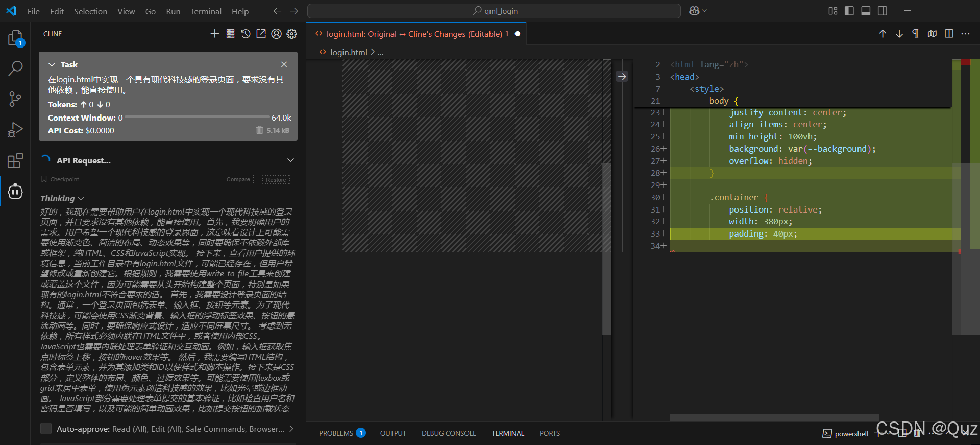Click the revert change arrow in diff gutter
The width and height of the screenshot is (980, 445).
point(622,77)
